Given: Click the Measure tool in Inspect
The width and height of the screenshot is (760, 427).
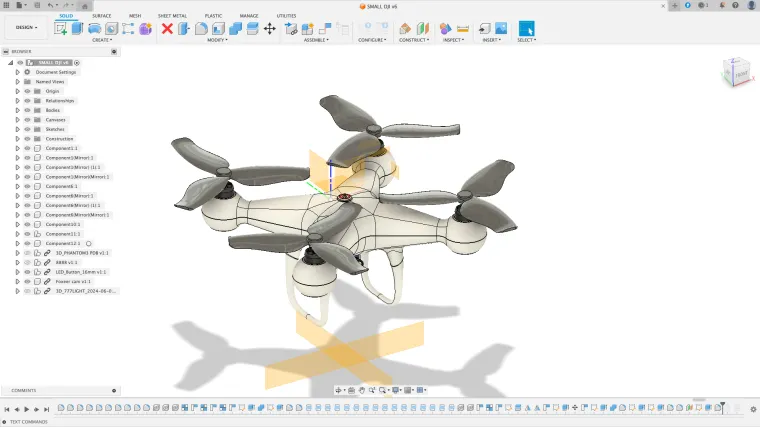Looking at the screenshot, I should [x=463, y=28].
